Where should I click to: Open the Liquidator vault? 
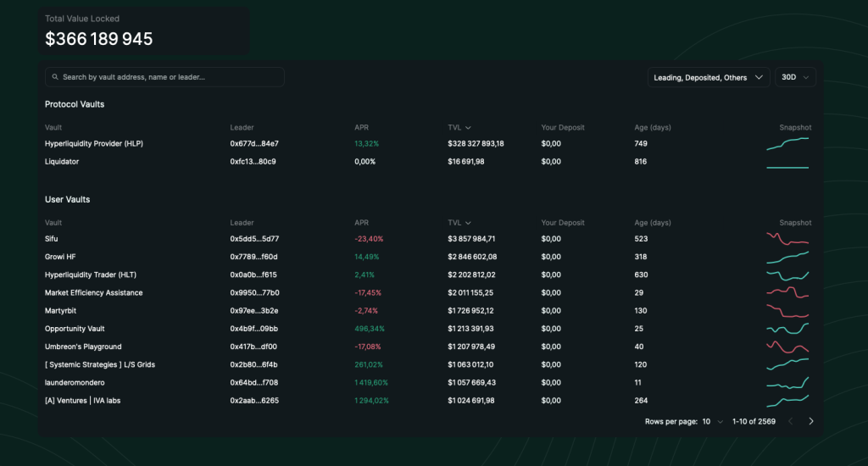(61, 162)
